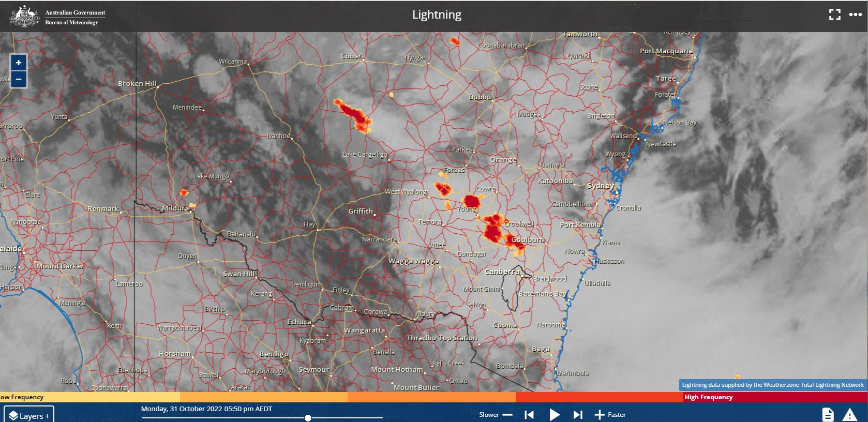Click the Newcastle city label
The height and width of the screenshot is (422, 868).
[661, 144]
